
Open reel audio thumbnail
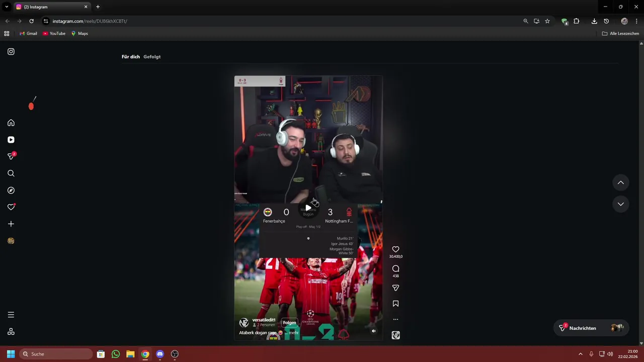(x=395, y=335)
